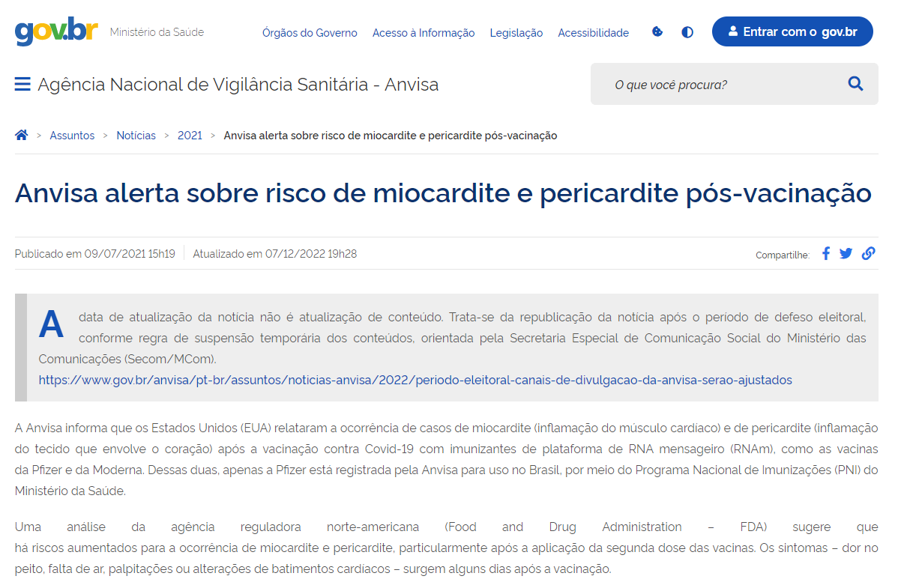Open cookie preferences icon
The height and width of the screenshot is (588, 910).
[657, 32]
